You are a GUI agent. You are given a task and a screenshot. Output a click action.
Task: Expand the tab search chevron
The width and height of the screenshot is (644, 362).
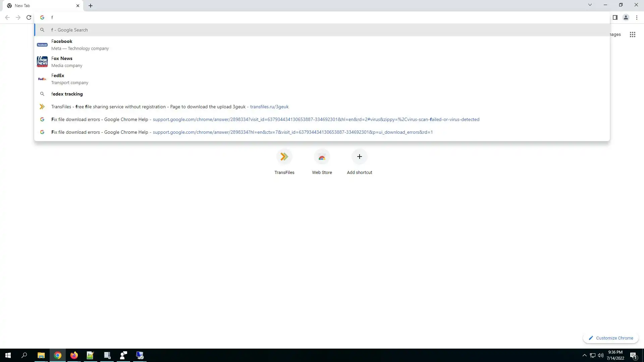(590, 5)
